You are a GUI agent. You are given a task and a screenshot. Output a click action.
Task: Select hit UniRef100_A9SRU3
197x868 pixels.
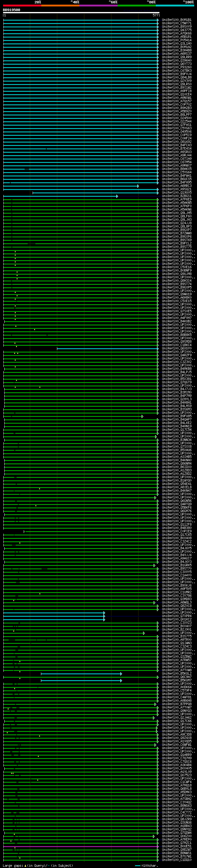(177, 152)
